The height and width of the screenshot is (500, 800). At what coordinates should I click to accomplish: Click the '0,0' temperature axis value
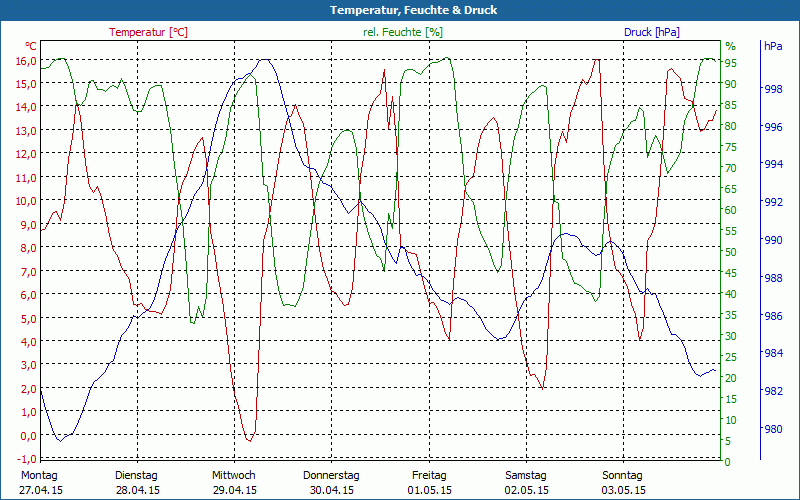click(x=28, y=435)
